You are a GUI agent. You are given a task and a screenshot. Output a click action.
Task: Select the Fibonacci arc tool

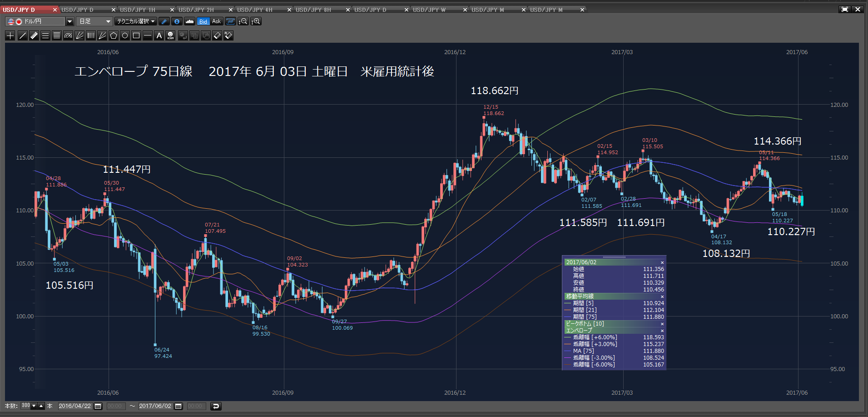68,35
